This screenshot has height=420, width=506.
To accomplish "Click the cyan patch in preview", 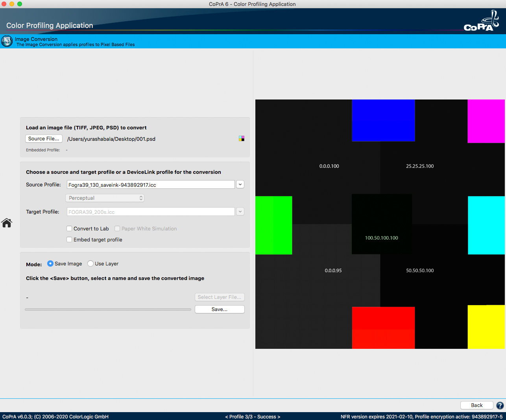I will coord(486,225).
